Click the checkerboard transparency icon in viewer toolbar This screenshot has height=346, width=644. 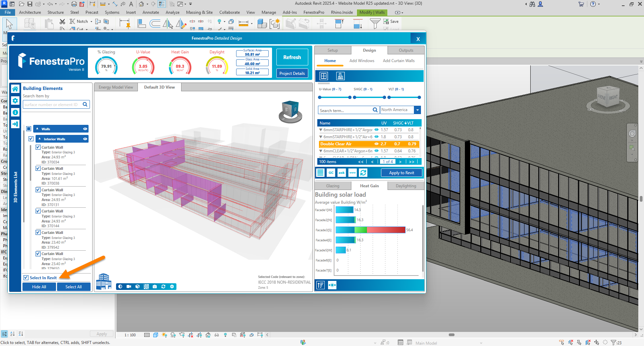[146, 287]
